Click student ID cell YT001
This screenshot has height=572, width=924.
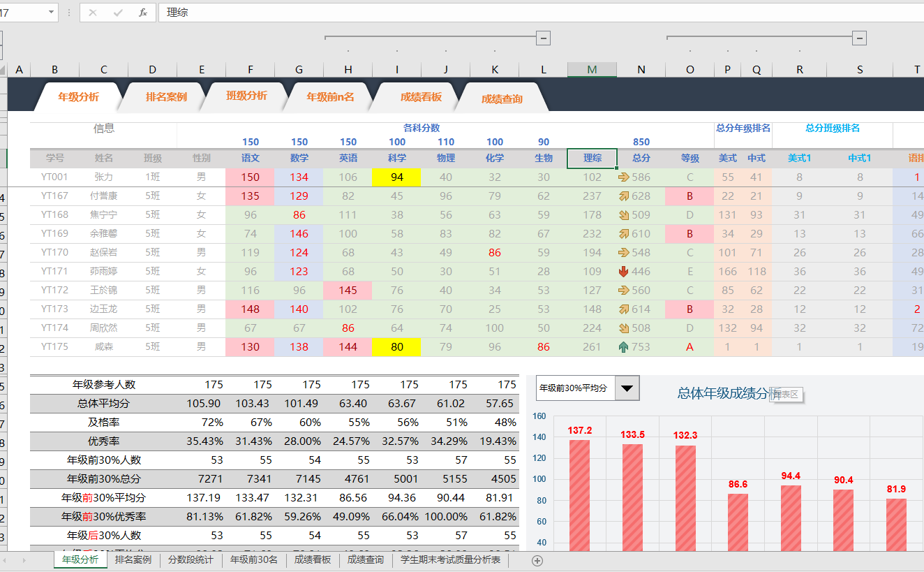(x=54, y=177)
